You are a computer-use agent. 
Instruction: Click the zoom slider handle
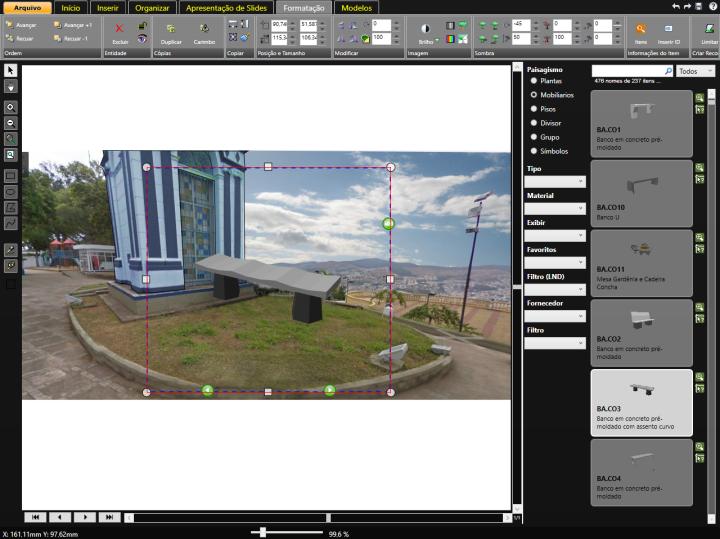tap(263, 533)
